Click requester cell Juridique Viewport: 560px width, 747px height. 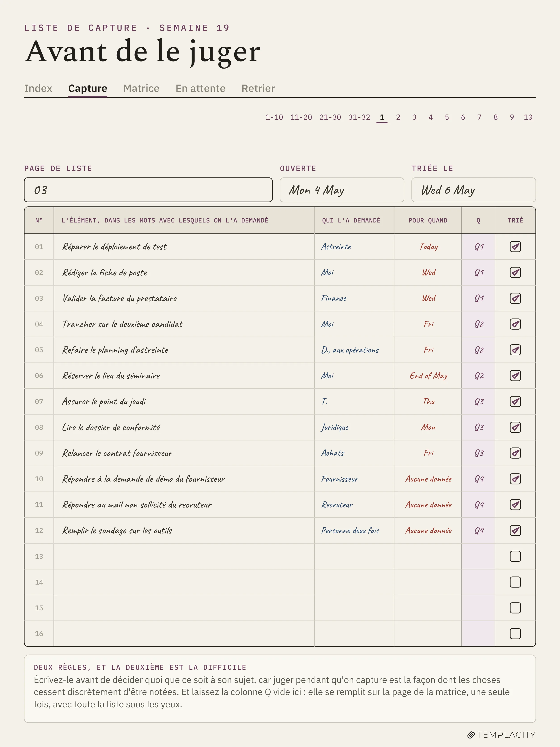tap(354, 427)
